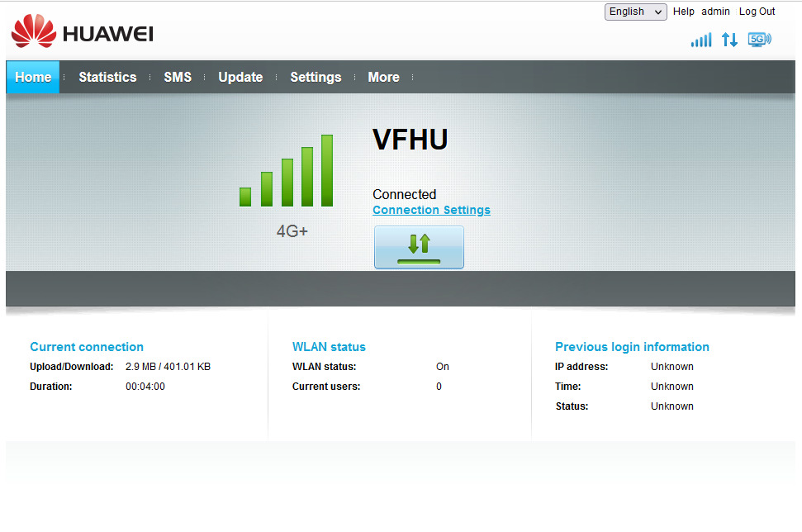
Task: Open the Update tab
Action: 240,78
